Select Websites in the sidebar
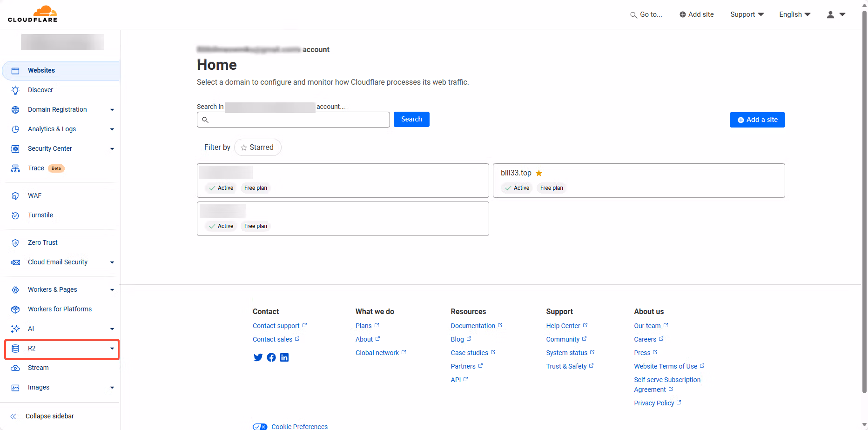 [61, 71]
